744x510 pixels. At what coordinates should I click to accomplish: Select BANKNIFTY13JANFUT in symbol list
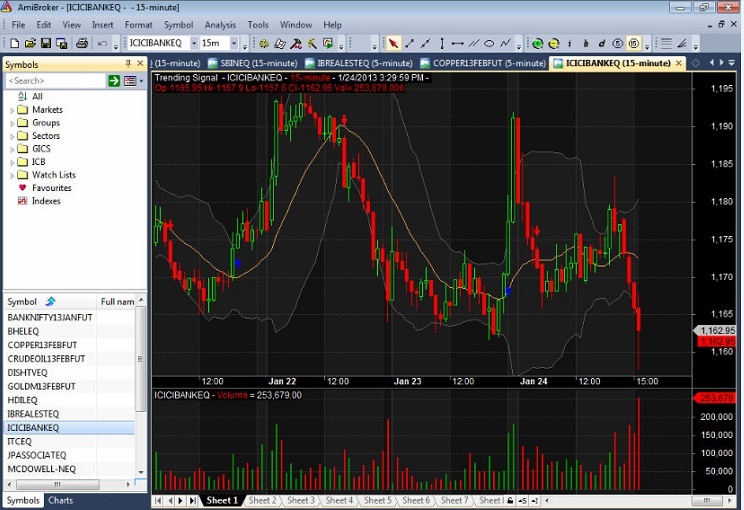click(50, 317)
